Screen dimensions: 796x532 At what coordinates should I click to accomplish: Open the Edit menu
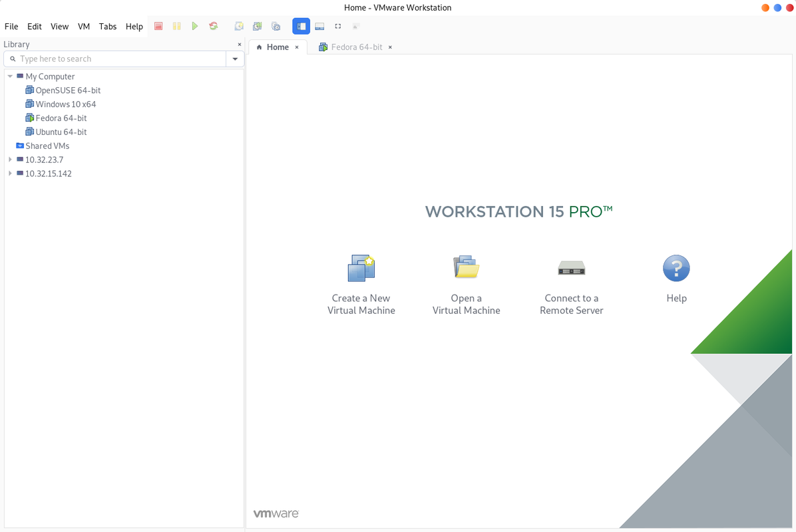click(x=35, y=27)
